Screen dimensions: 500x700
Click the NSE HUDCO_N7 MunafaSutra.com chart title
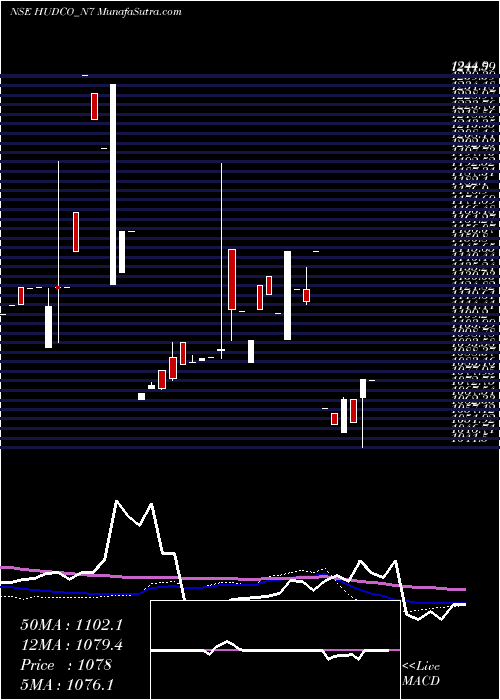click(x=96, y=12)
